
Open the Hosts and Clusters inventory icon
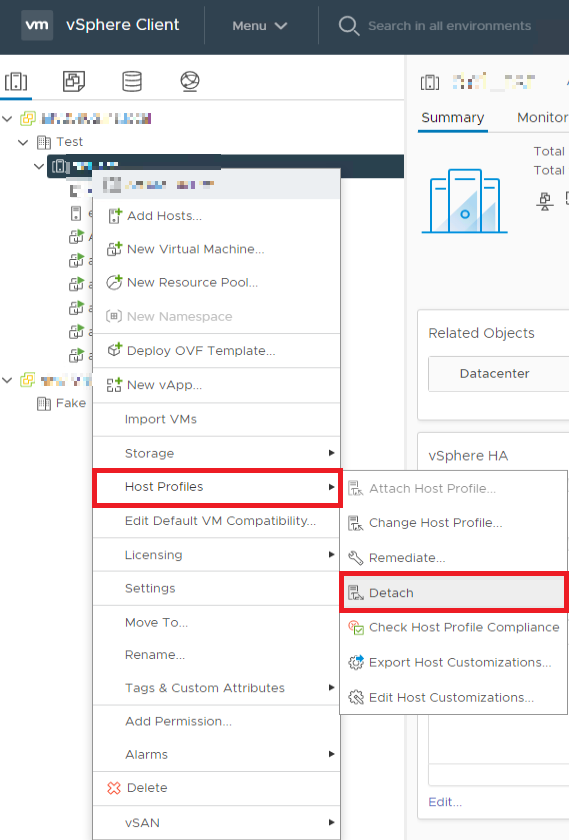[x=16, y=81]
